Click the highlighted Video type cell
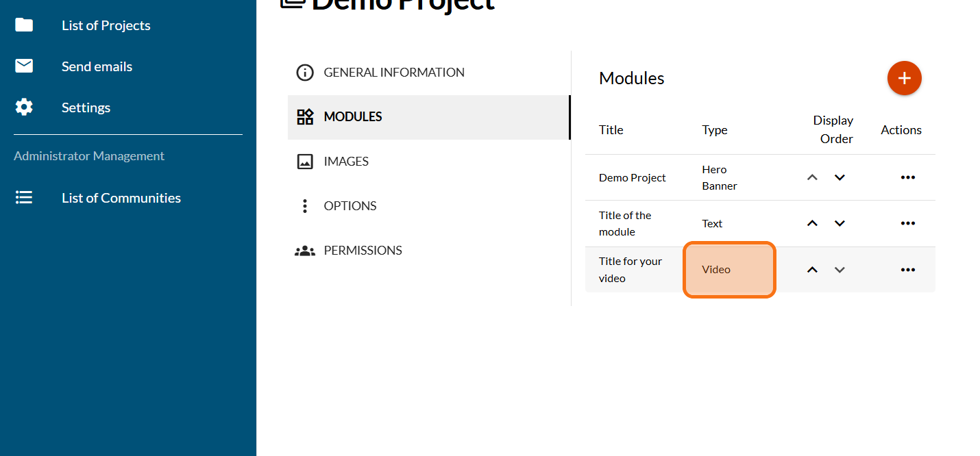 click(728, 270)
